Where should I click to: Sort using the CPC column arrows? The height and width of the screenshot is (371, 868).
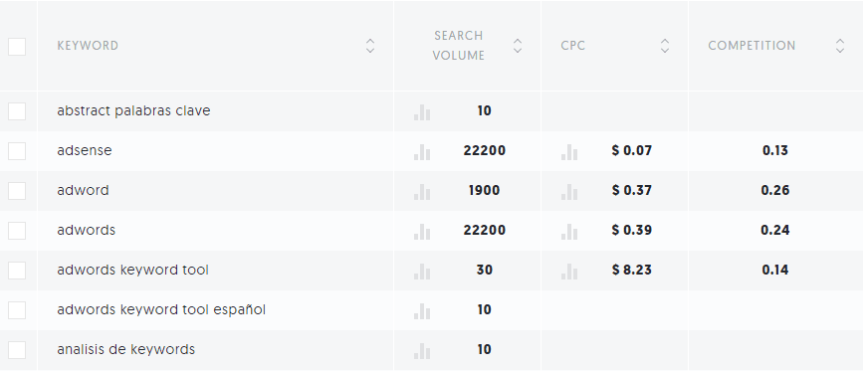(665, 46)
